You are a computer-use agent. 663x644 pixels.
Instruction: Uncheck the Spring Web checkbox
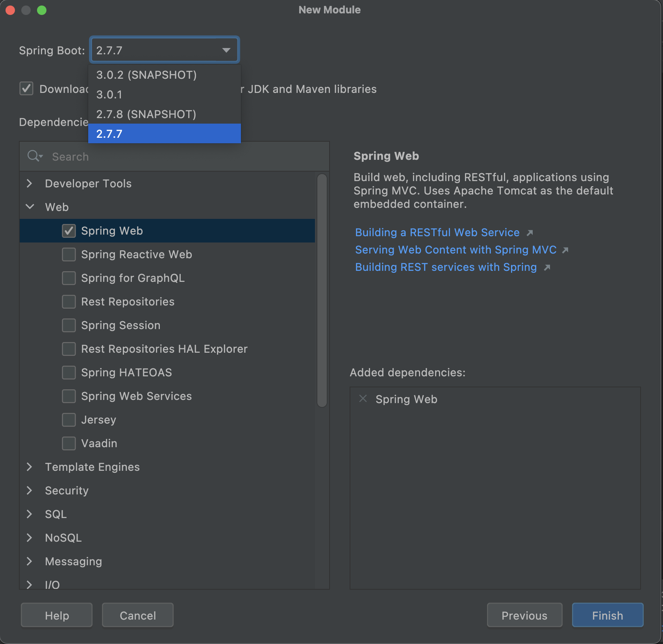[69, 231]
